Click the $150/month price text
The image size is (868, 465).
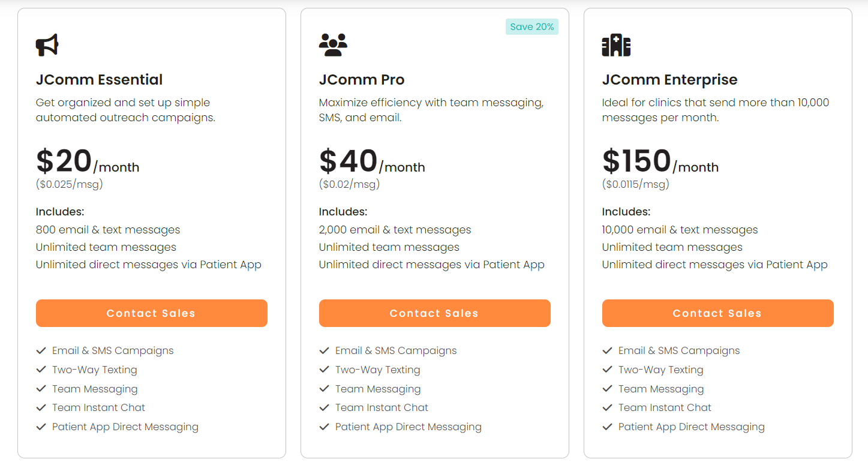click(660, 161)
